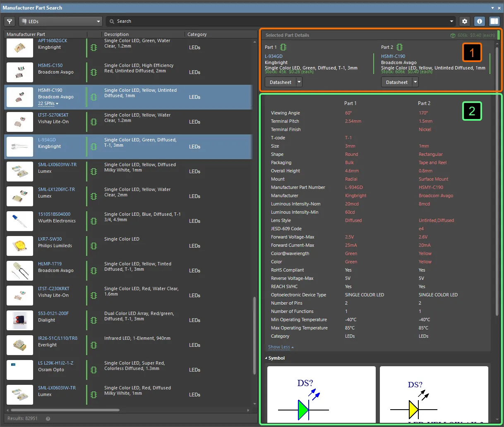Click the component model icon for SML-LX0603IW-TR

pos(94,395)
